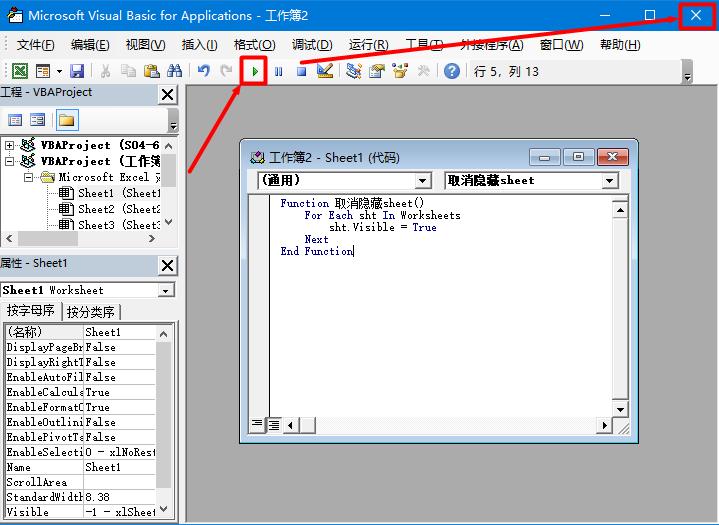This screenshot has height=525, width=719.
Task: Switch to the 按字母序 properties tab
Action: coord(31,311)
